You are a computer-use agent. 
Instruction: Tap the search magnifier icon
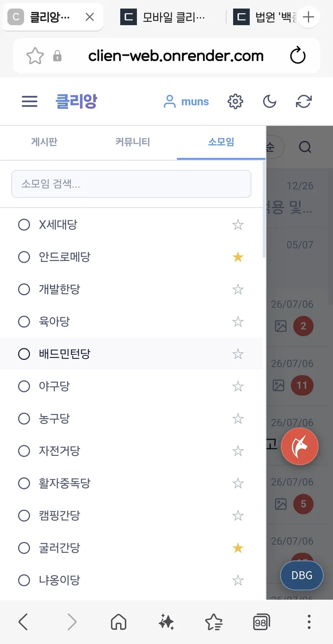[305, 147]
